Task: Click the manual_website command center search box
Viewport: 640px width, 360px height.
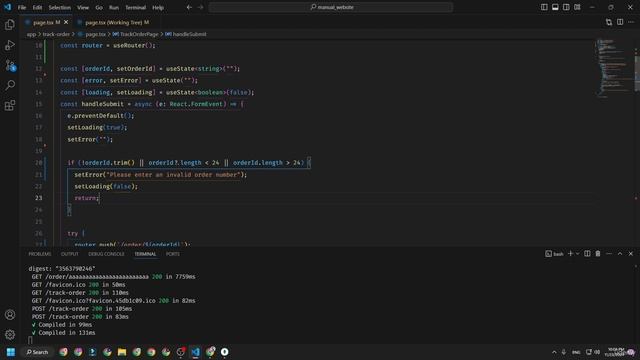Action: coord(331,7)
